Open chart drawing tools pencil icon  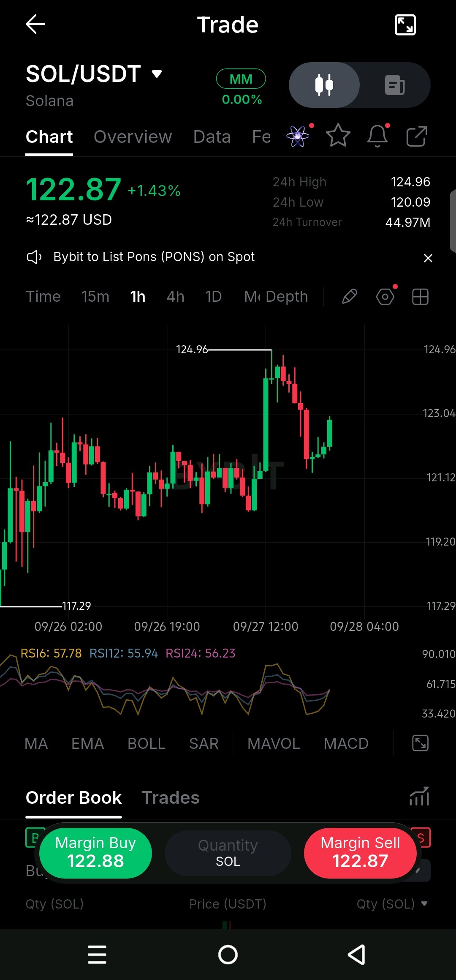tap(350, 297)
